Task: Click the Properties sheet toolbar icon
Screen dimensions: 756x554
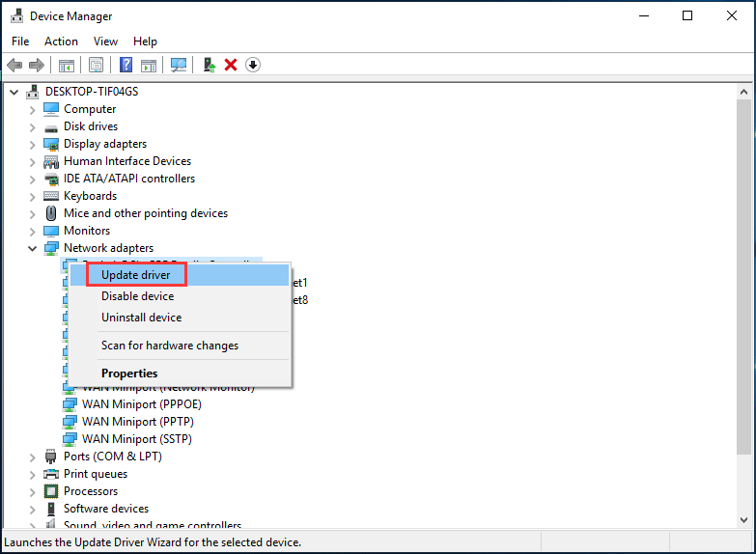Action: click(96, 65)
